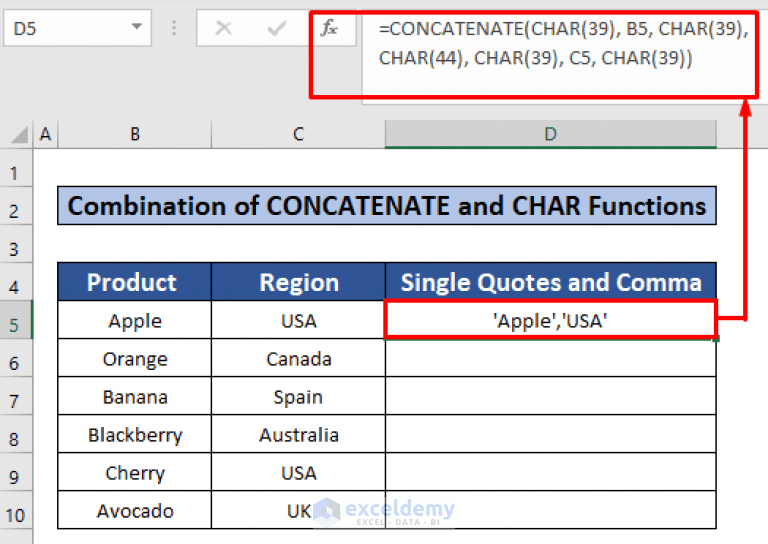Click the three-dot formula bar handle
This screenshot has height=544, width=768.
point(174,28)
